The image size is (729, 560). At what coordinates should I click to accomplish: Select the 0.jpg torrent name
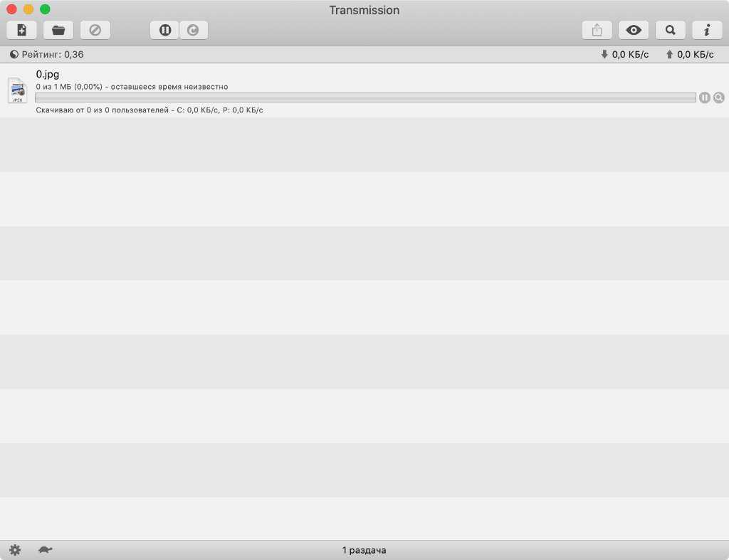point(48,74)
